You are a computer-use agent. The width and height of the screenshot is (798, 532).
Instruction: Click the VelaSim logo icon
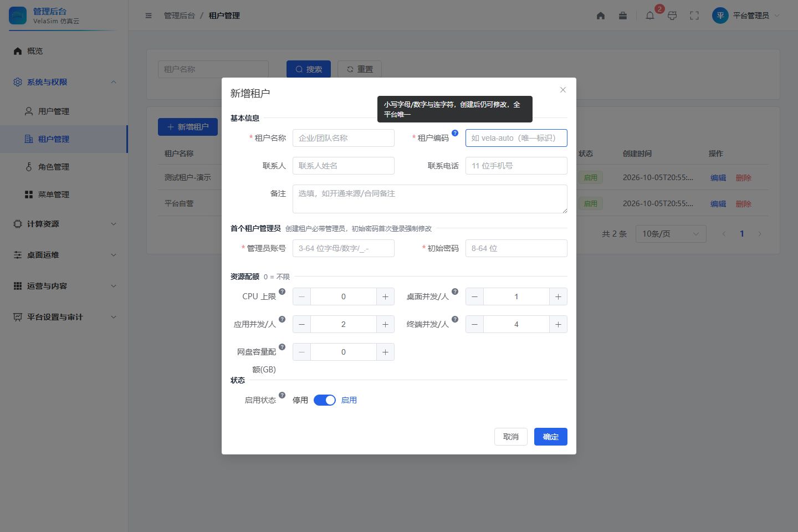click(18, 16)
